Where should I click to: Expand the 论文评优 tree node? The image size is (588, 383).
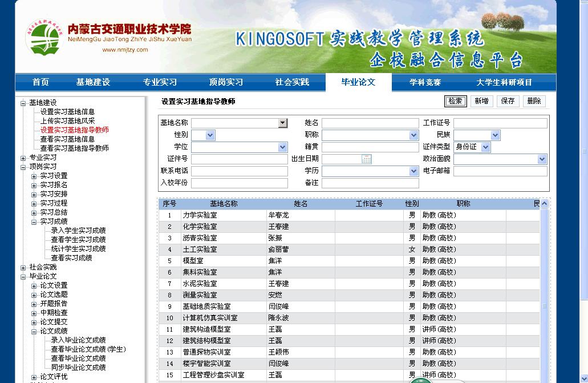(x=34, y=377)
